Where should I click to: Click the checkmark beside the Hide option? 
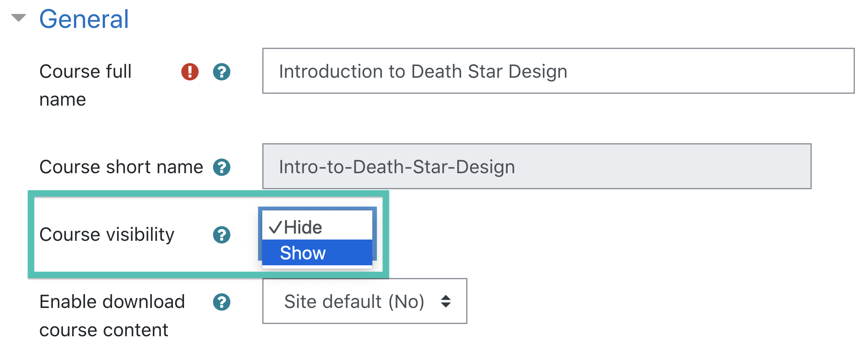click(275, 227)
